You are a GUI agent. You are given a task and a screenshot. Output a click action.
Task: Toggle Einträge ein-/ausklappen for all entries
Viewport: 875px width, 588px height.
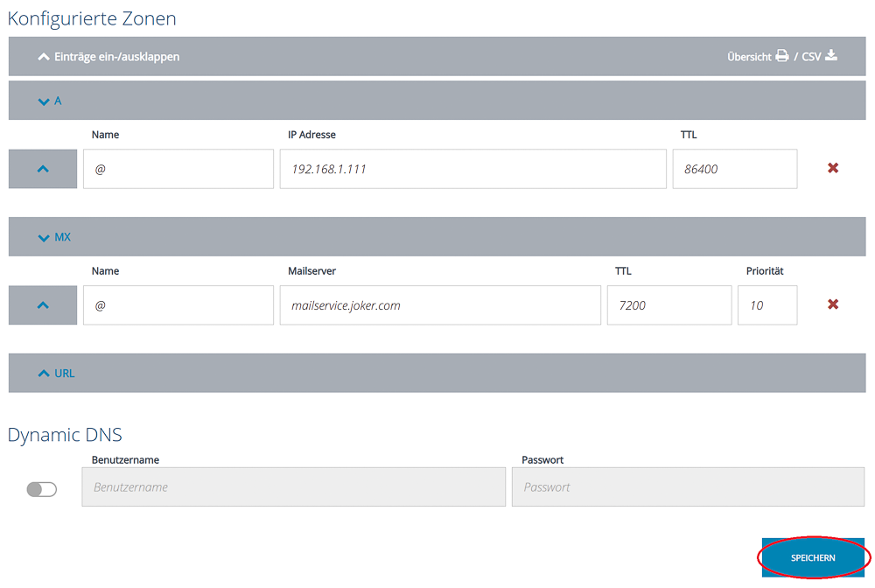point(109,57)
